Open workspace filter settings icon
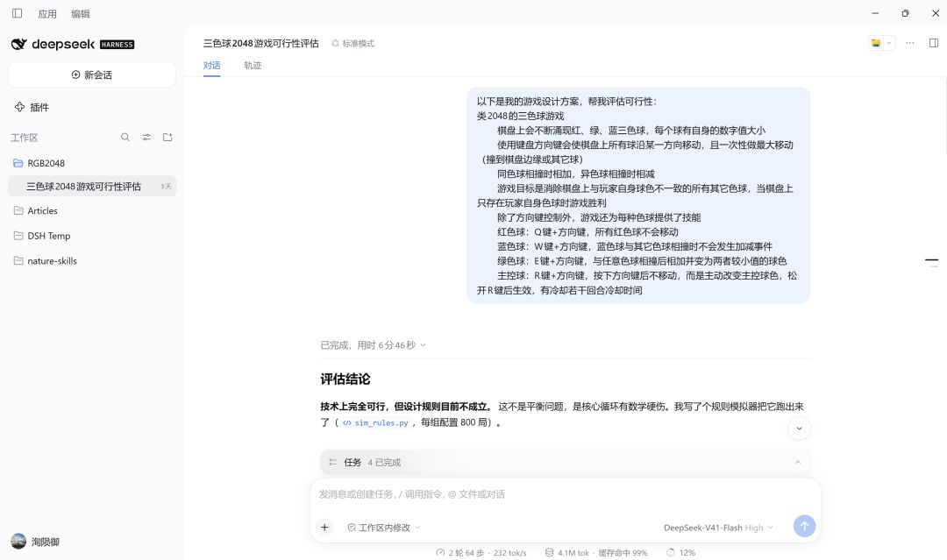947x560 pixels. pos(146,138)
